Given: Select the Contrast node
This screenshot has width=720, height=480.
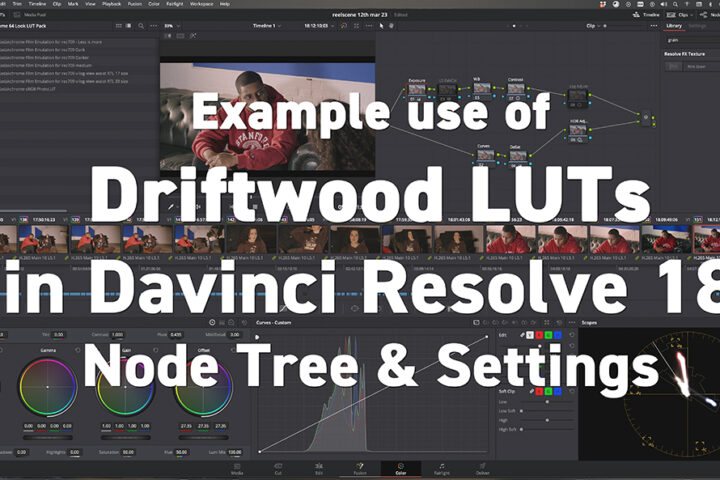Looking at the screenshot, I should coord(517,89).
